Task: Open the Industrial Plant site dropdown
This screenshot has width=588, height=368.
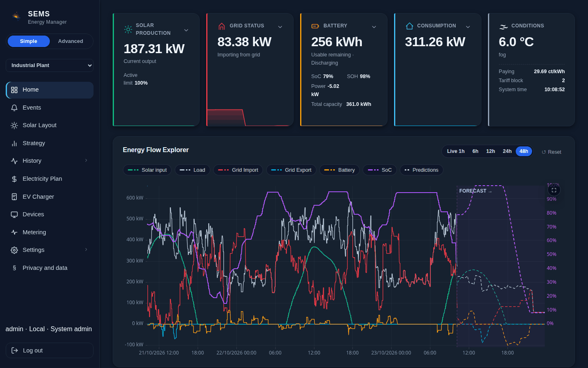Action: click(49, 65)
